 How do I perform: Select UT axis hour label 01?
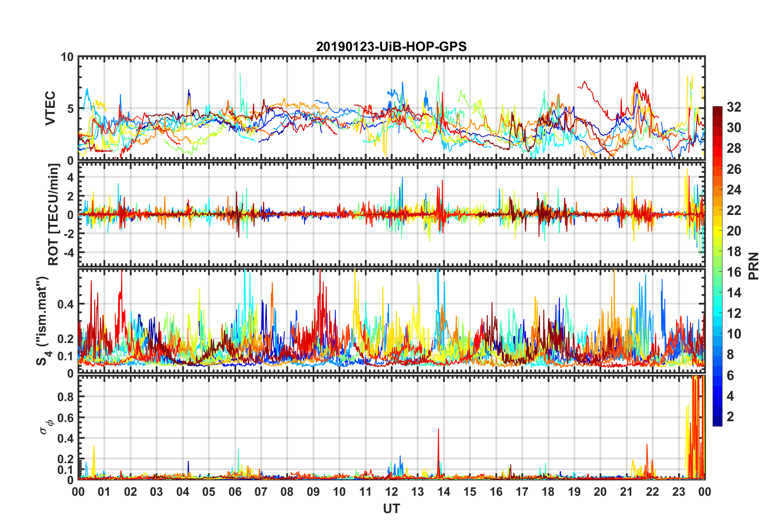tap(104, 492)
